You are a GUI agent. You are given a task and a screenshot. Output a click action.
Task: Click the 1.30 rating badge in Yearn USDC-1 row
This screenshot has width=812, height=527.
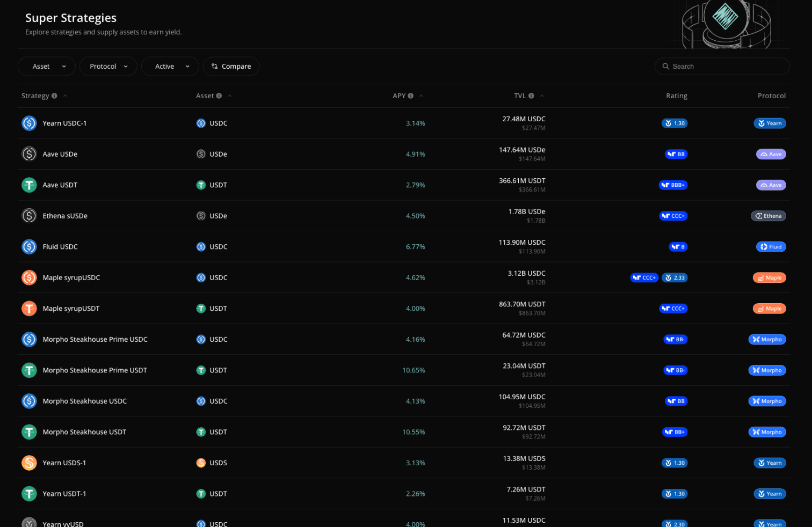(675, 123)
